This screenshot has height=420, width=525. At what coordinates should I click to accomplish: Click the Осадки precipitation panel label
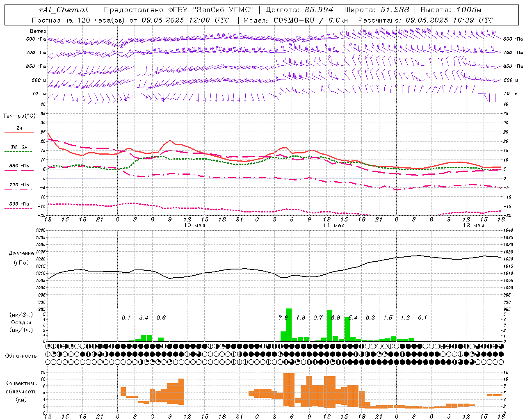(21, 322)
